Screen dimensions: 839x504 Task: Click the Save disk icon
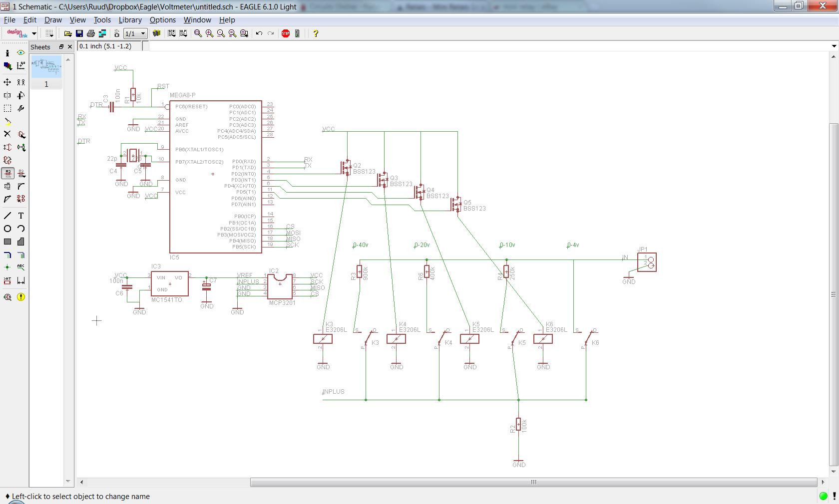click(x=79, y=33)
